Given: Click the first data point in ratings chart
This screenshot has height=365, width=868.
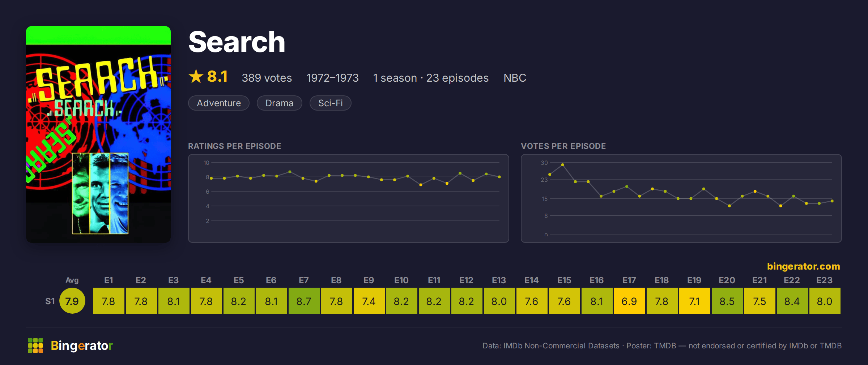Looking at the screenshot, I should (211, 178).
